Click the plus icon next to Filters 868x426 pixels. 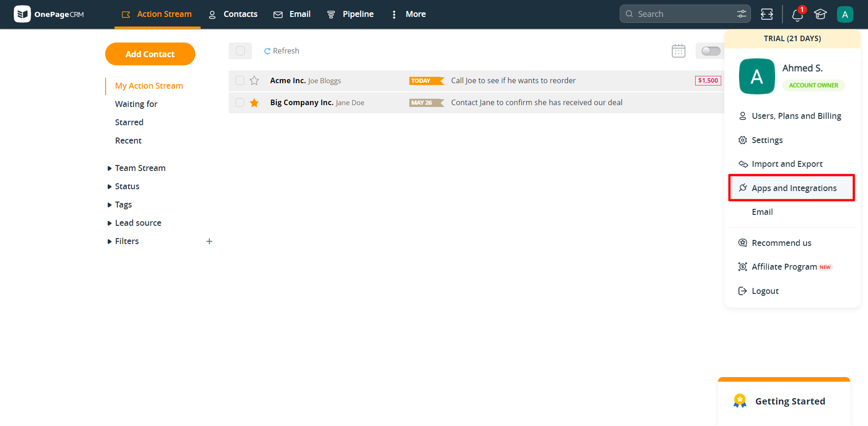[209, 241]
